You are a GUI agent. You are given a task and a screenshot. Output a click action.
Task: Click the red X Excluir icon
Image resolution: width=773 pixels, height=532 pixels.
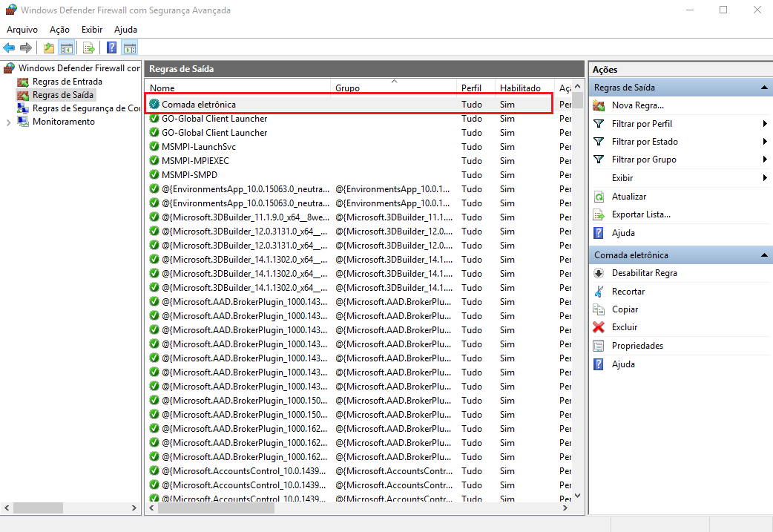[599, 327]
